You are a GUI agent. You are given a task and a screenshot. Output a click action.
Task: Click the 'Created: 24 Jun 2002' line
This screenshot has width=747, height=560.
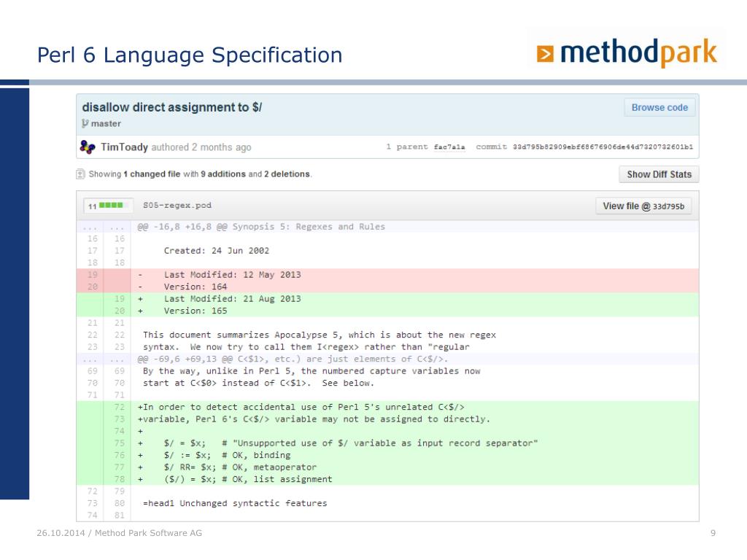388,251
